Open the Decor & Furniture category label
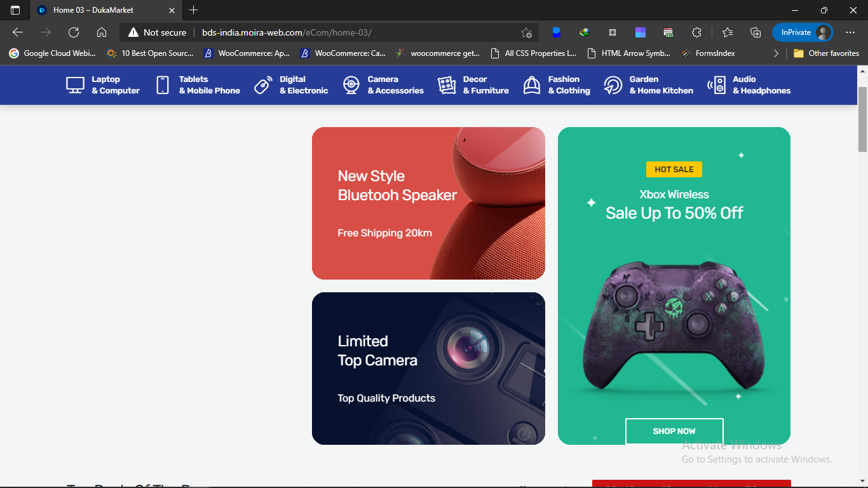The image size is (868, 488). [x=486, y=85]
